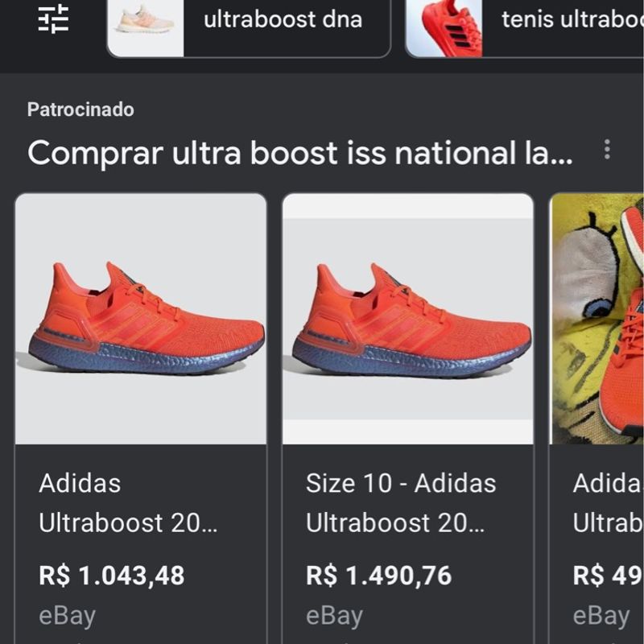Click the partially visible R$ 49 price
Image resolution: width=644 pixels, height=644 pixels.
pyautogui.click(x=609, y=575)
